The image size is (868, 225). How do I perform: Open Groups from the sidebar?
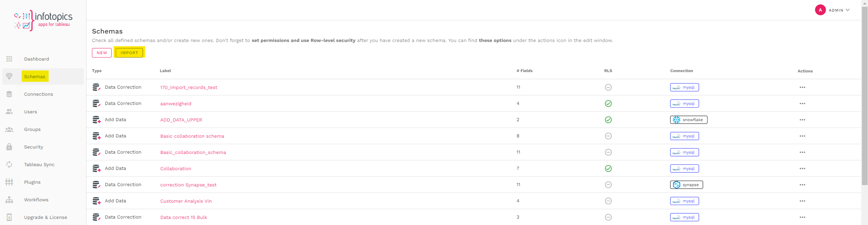[32, 129]
